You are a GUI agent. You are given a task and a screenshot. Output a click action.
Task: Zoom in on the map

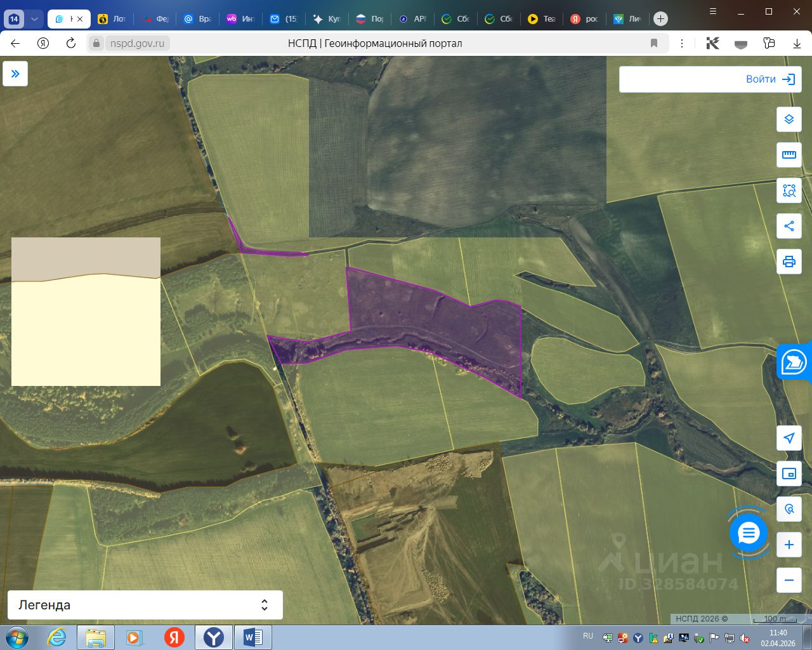789,545
